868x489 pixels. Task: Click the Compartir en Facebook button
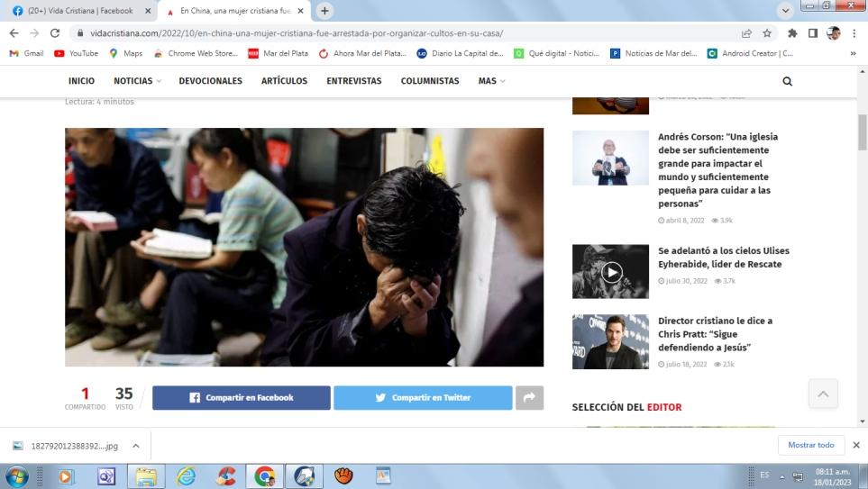click(242, 398)
